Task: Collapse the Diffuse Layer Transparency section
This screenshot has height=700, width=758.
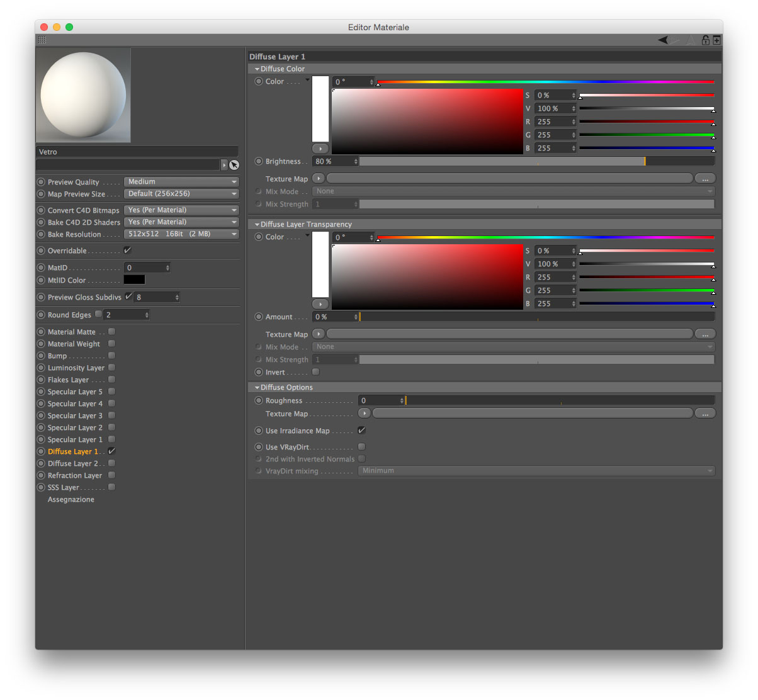Action: point(257,224)
